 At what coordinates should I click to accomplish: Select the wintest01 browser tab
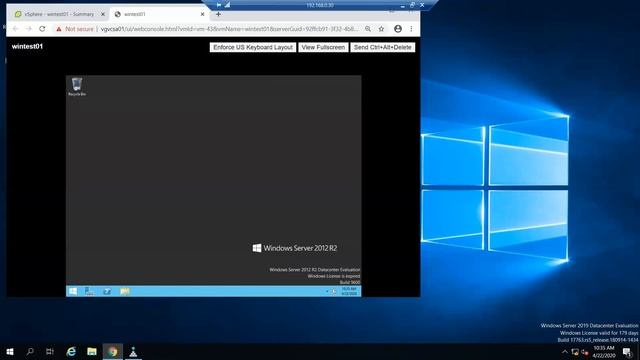point(159,14)
